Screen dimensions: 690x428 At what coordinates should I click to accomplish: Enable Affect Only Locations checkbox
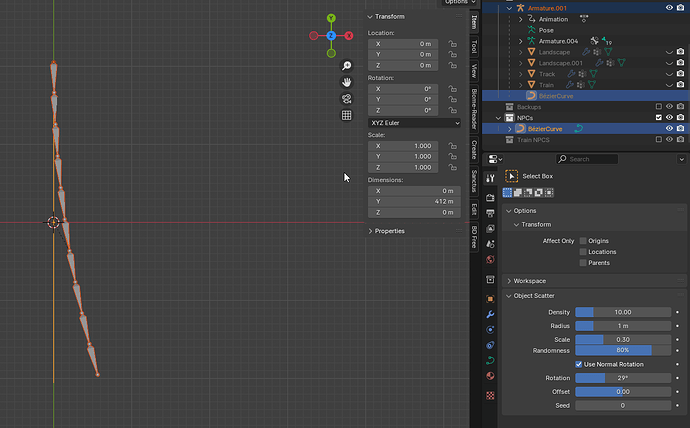click(x=583, y=252)
